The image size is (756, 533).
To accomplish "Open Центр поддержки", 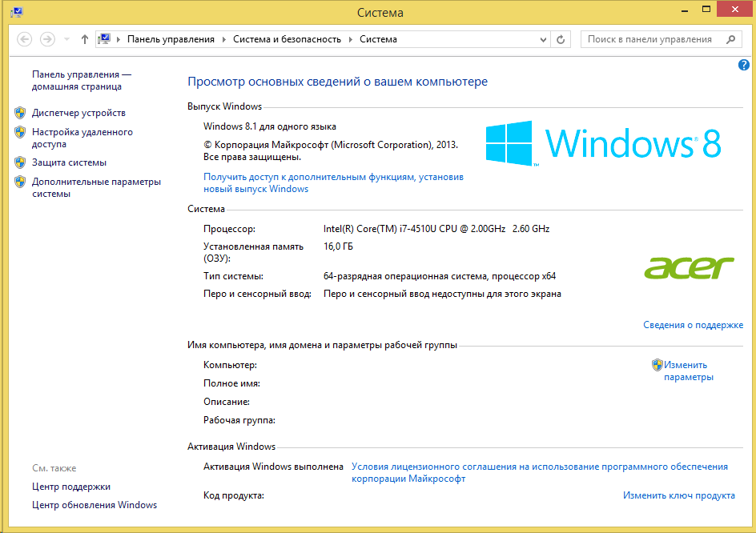I will tap(70, 487).
